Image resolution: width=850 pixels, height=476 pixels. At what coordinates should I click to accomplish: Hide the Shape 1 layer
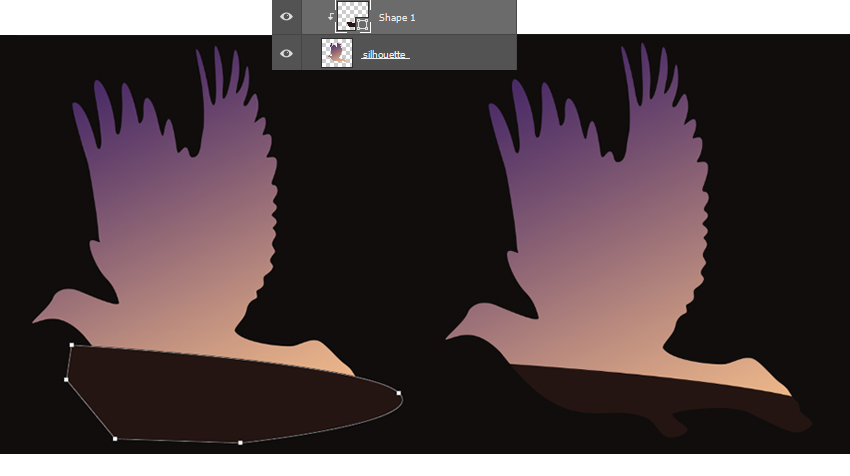point(287,17)
